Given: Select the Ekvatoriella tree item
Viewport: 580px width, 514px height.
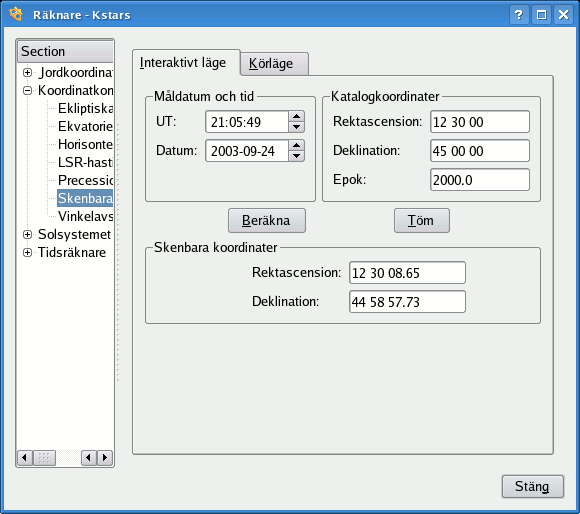Looking at the screenshot, I should pos(85,126).
